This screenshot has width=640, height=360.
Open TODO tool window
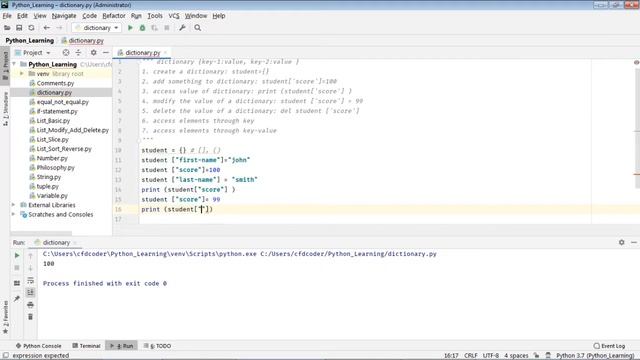click(158, 346)
